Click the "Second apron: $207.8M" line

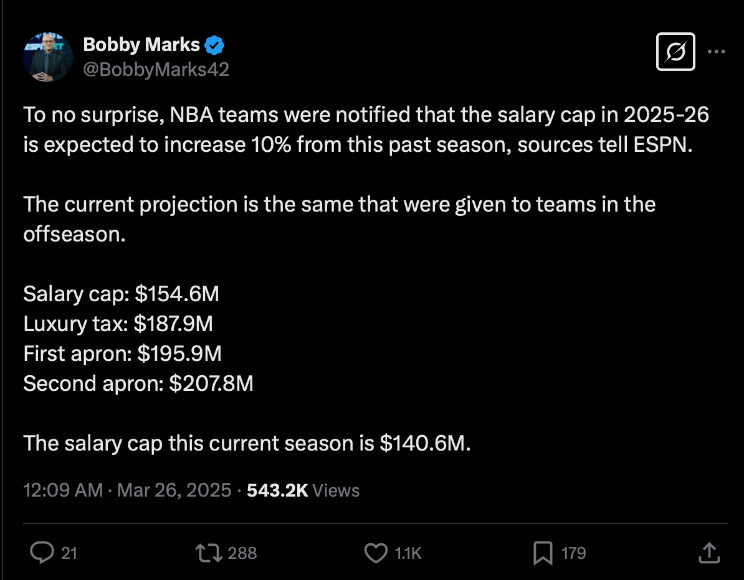click(x=138, y=382)
